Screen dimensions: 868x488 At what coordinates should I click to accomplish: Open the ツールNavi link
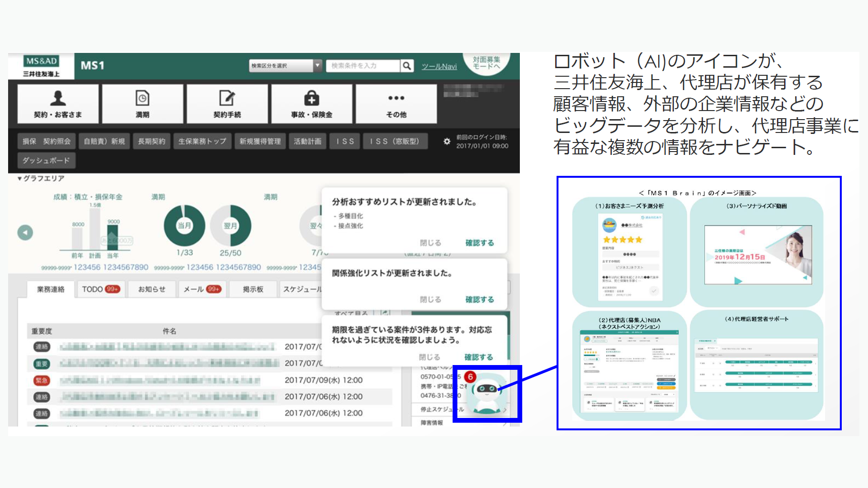coord(439,66)
